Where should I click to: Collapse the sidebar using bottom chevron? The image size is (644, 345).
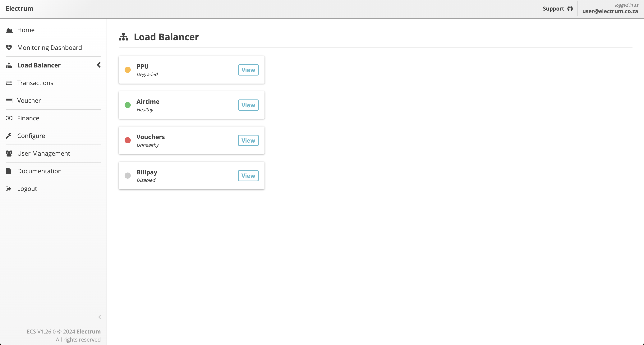point(99,317)
